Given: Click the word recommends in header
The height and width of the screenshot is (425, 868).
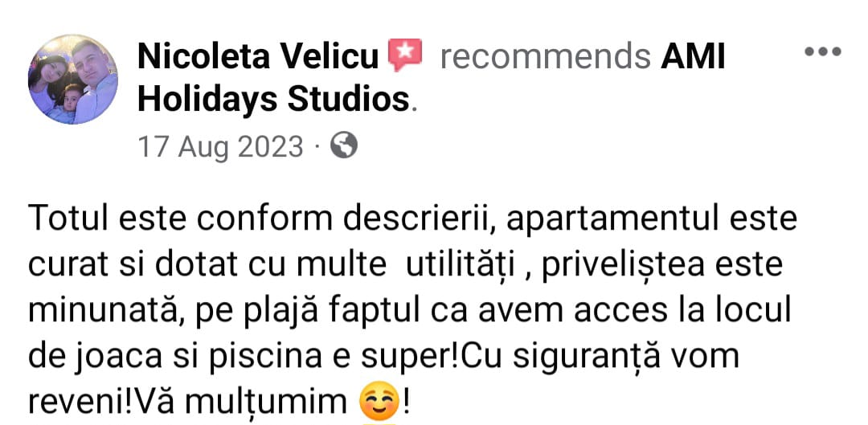Looking at the screenshot, I should pyautogui.click(x=545, y=56).
